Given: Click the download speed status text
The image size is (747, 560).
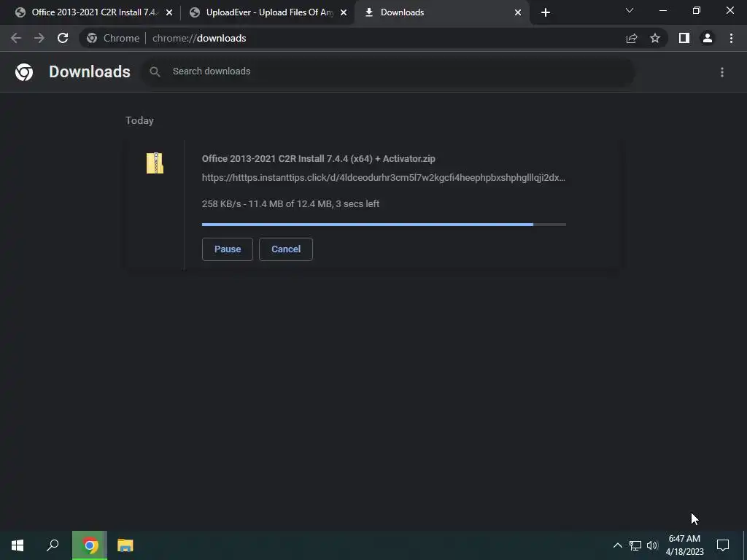Looking at the screenshot, I should (290, 204).
